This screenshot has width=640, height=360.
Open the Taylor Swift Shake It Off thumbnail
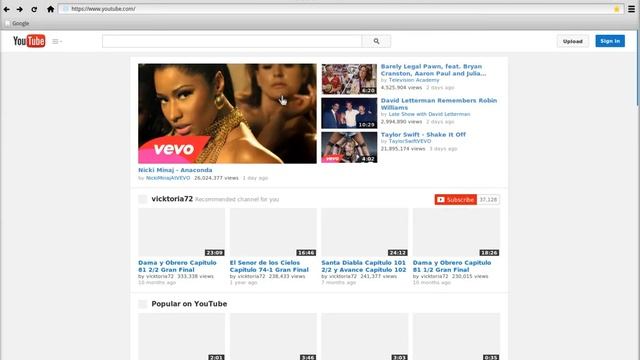point(349,147)
